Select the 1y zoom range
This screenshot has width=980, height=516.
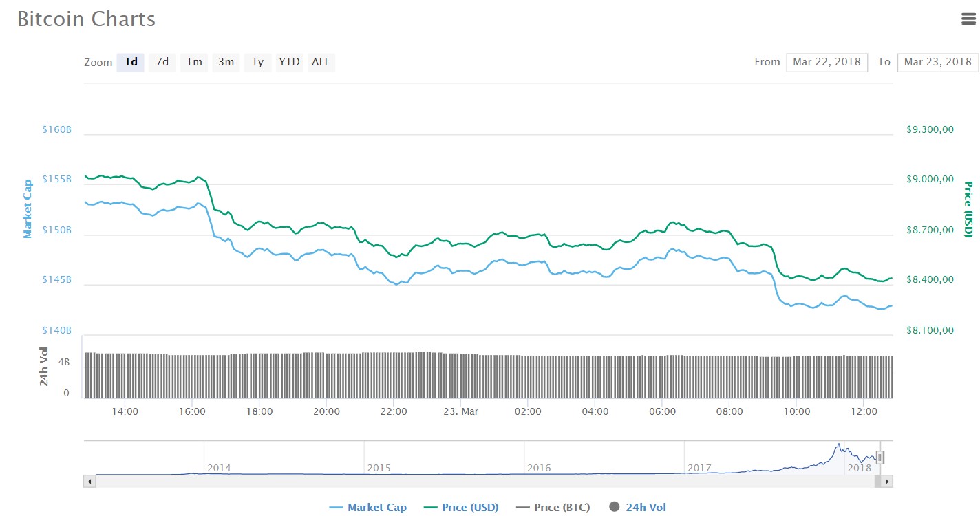pos(258,62)
